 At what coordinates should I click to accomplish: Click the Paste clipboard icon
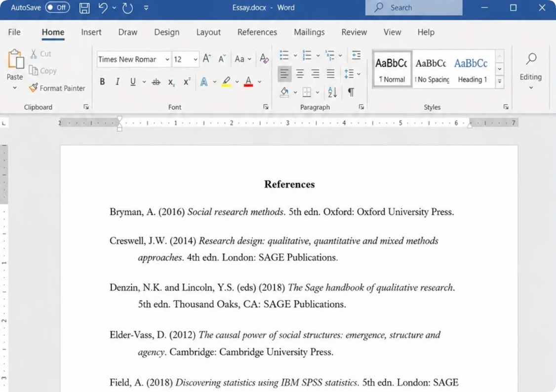click(16, 59)
